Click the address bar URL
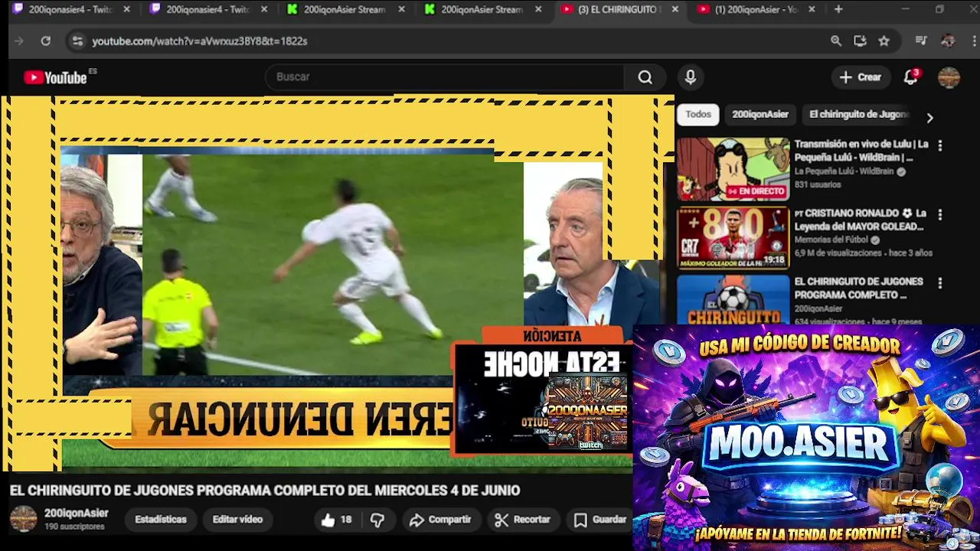The image size is (980, 551). pyautogui.click(x=200, y=41)
